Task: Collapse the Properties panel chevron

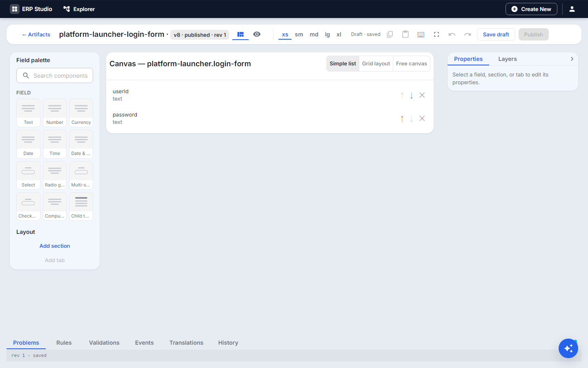Action: point(572,59)
